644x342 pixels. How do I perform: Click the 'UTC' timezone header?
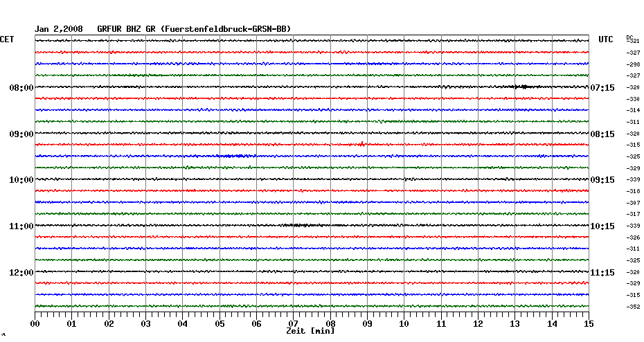(x=606, y=39)
